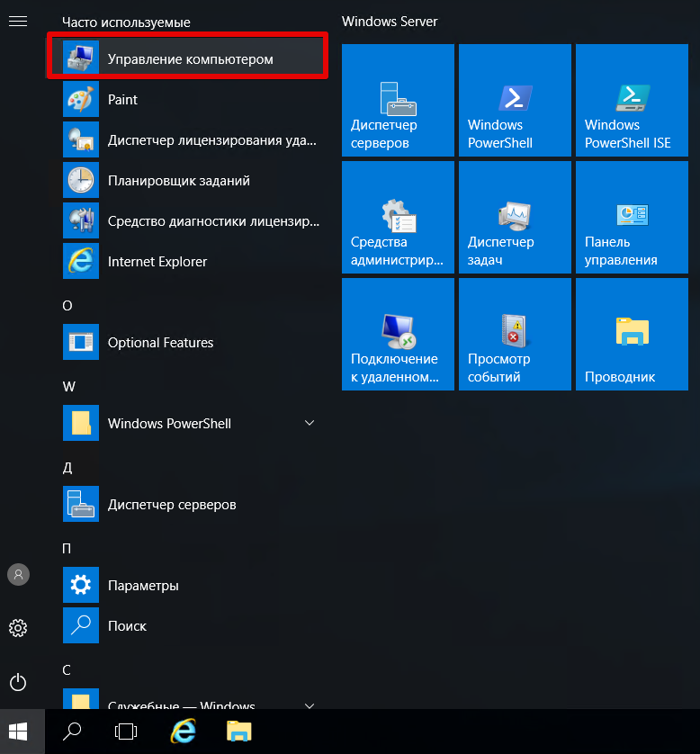Screen dimensions: 700x754
Task: Expand the Windows PowerShell folder chevron
Action: 310,423
